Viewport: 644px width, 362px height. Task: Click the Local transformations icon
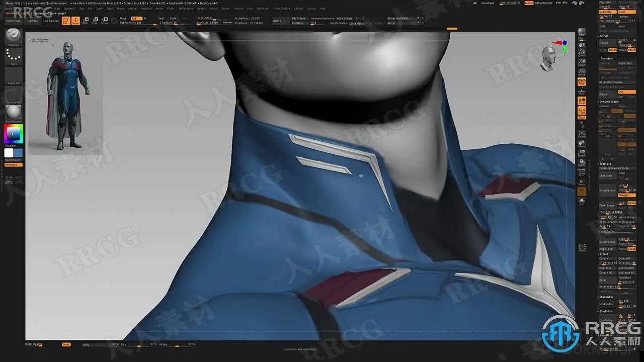click(x=582, y=102)
